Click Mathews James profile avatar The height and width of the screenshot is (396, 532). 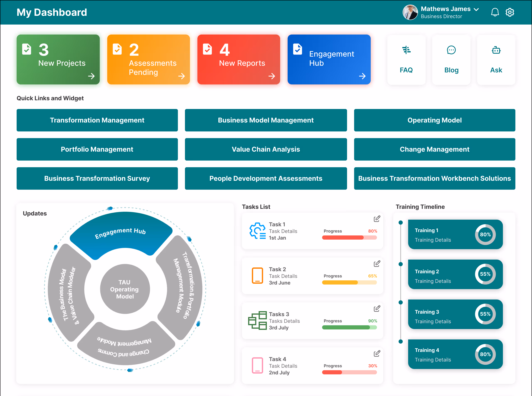tap(410, 12)
